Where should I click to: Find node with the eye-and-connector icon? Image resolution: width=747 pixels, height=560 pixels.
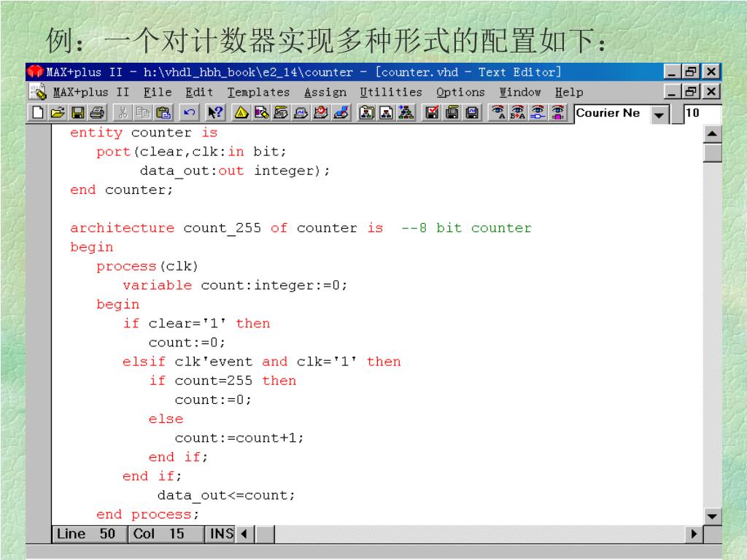click(x=538, y=113)
